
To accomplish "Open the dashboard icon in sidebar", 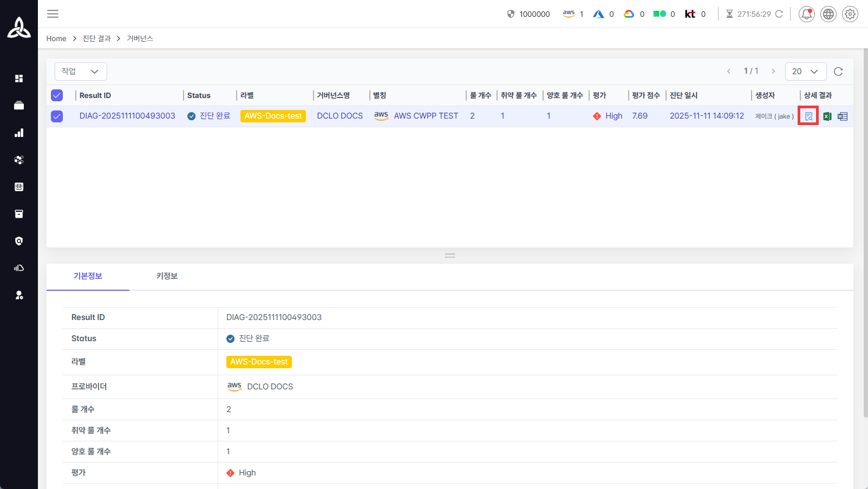I will pos(19,79).
